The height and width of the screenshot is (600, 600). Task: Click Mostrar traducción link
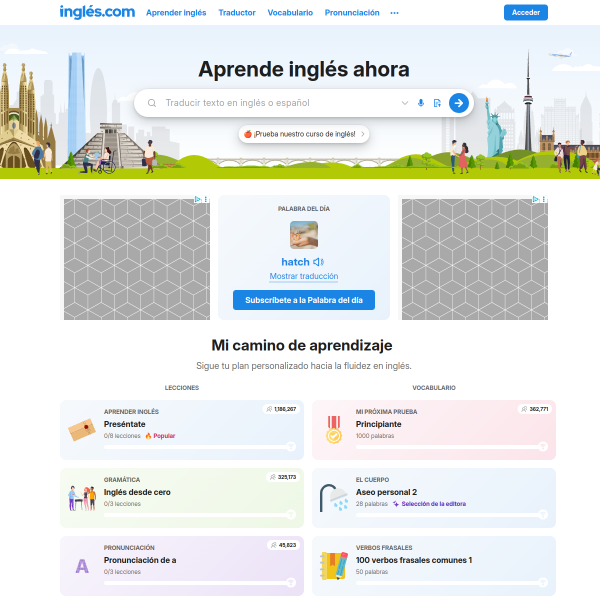(304, 276)
